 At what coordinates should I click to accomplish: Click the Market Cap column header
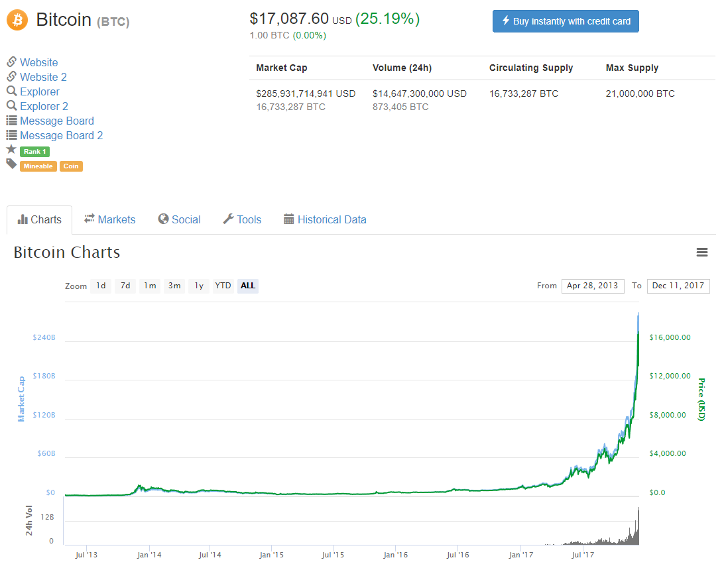pyautogui.click(x=281, y=68)
